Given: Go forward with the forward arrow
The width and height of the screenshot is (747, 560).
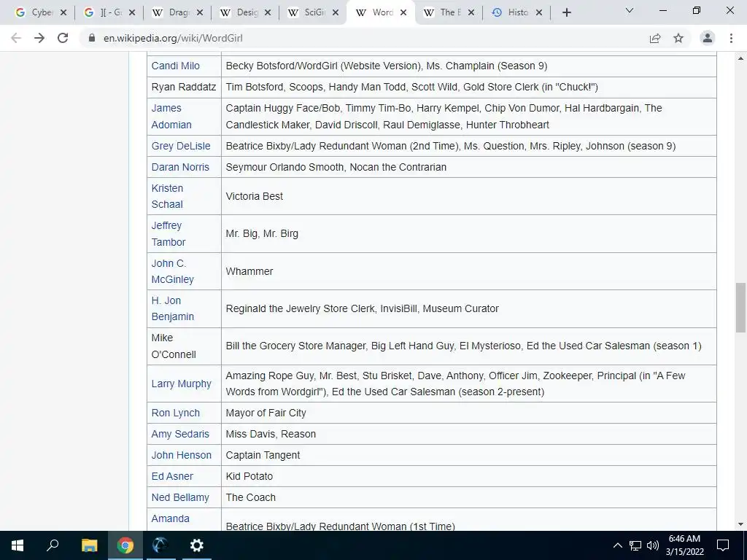Looking at the screenshot, I should point(39,38).
